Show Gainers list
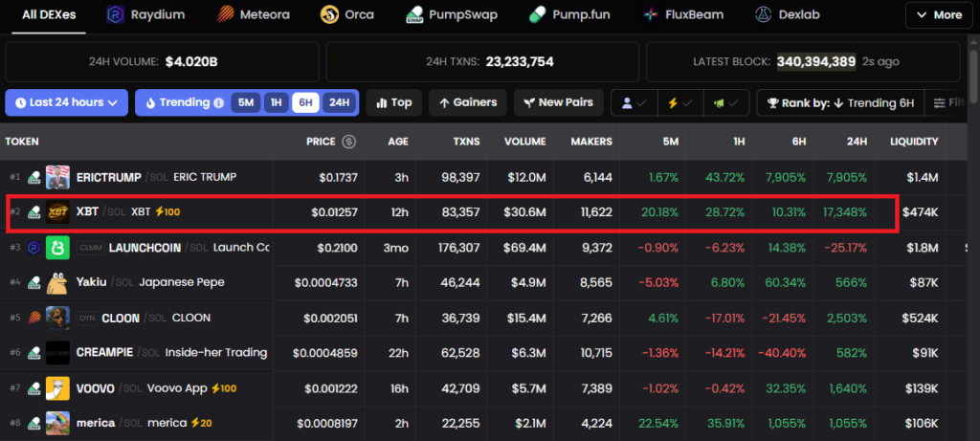This screenshot has width=980, height=441. (468, 102)
